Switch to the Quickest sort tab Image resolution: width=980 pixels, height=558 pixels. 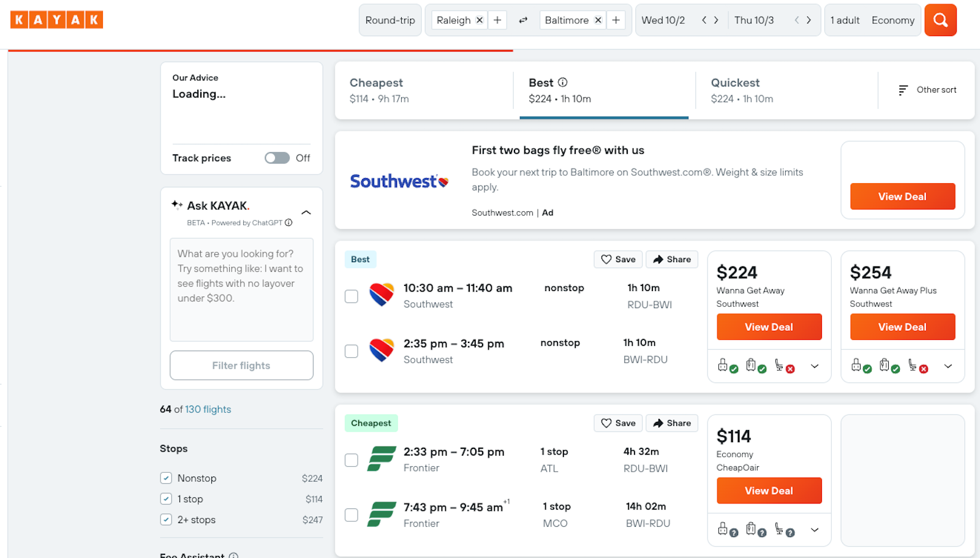coord(786,90)
